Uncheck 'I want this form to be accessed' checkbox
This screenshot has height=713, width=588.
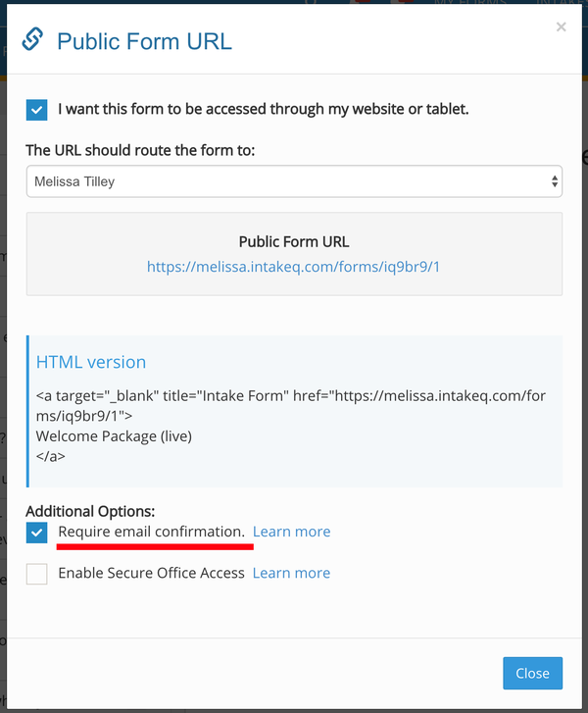37,110
